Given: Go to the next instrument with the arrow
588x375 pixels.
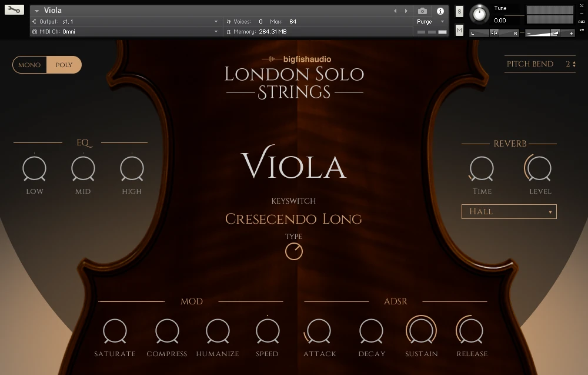Looking at the screenshot, I should point(405,10).
